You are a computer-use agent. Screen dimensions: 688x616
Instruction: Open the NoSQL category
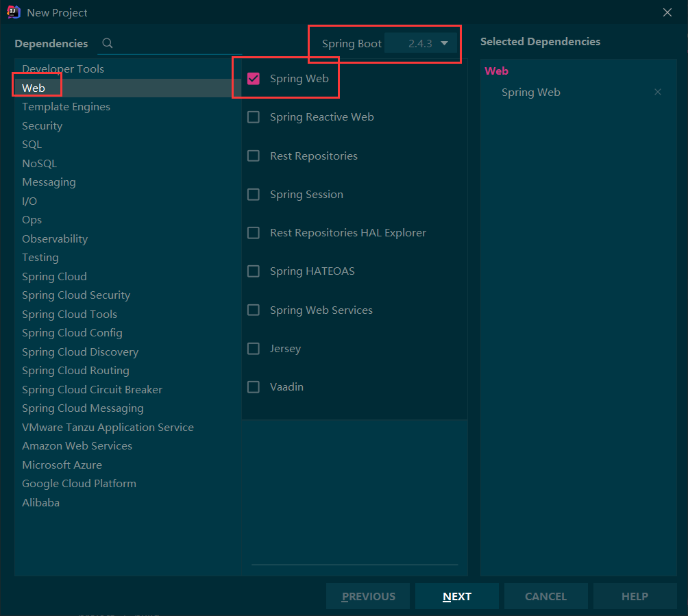[127, 163]
